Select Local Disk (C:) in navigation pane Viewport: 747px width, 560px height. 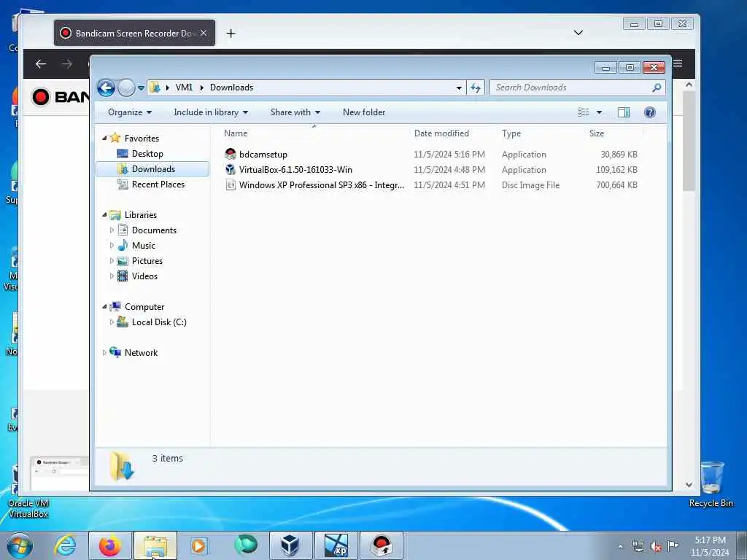159,322
